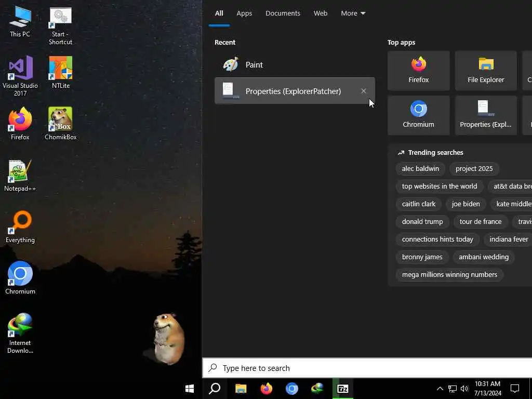Search trending term ambani wedding
This screenshot has height=399, width=532.
484,257
